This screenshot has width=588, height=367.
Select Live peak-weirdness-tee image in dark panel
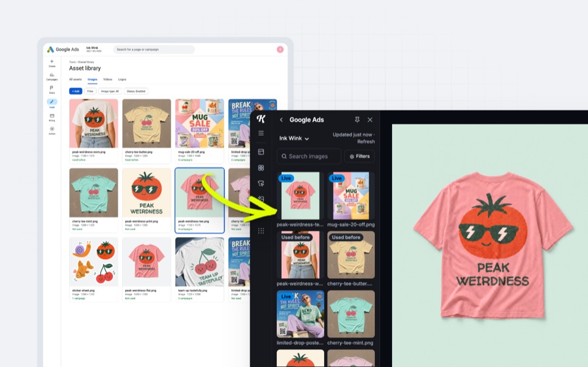301,196
